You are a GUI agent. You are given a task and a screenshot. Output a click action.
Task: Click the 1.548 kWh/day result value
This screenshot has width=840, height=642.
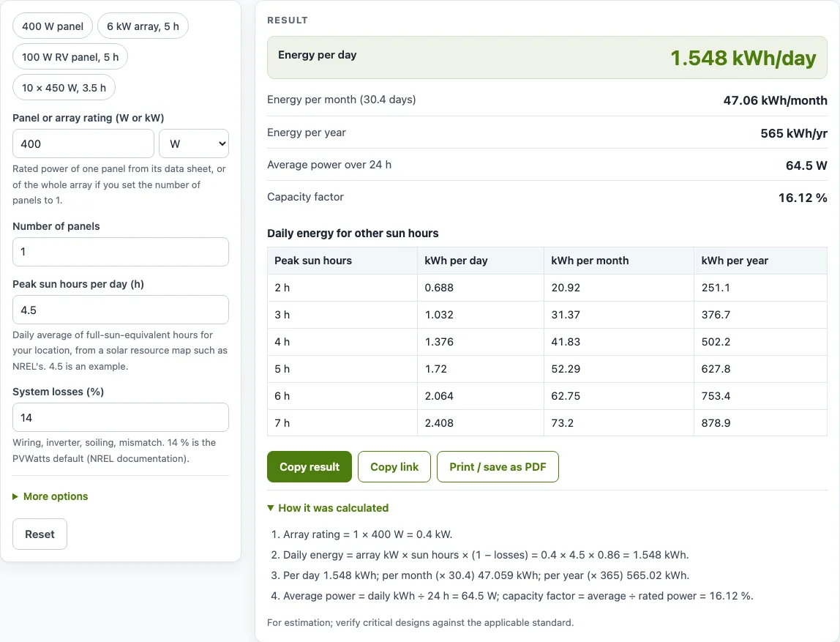pyautogui.click(x=743, y=58)
